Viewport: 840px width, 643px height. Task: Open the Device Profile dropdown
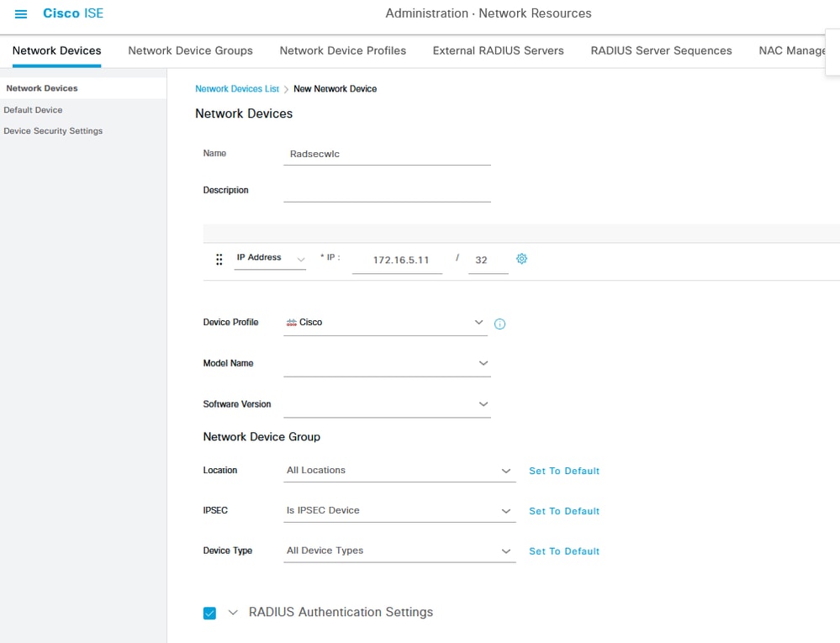pyautogui.click(x=385, y=323)
